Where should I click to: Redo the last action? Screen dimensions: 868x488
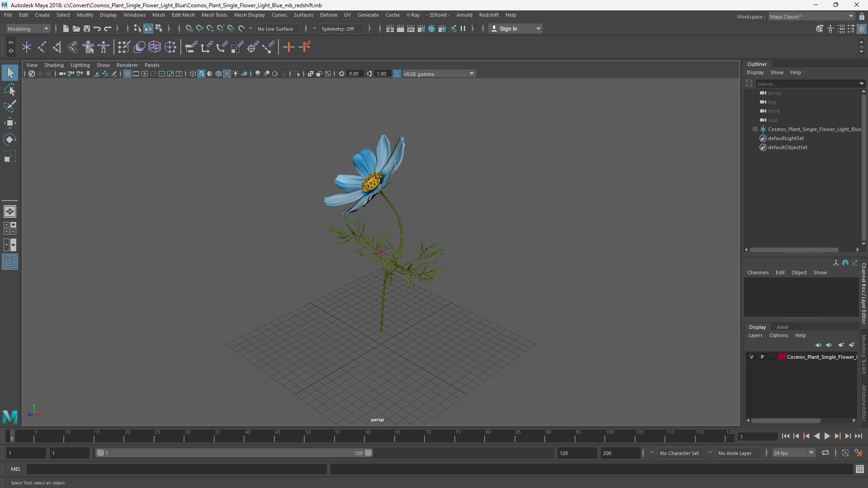108,28
